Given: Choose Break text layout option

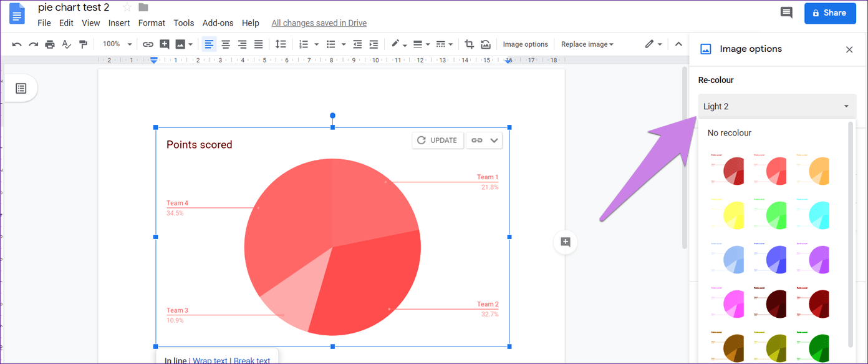Looking at the screenshot, I should [x=252, y=360].
